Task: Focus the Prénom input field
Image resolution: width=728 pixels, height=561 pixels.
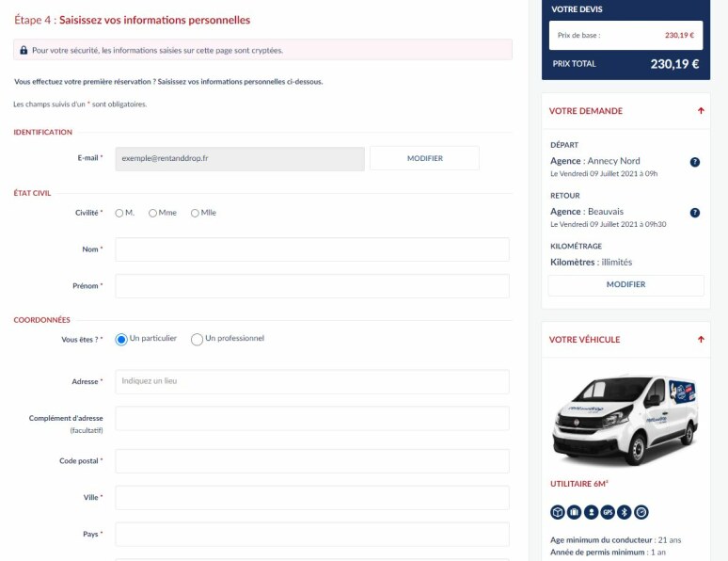Action: [312, 286]
